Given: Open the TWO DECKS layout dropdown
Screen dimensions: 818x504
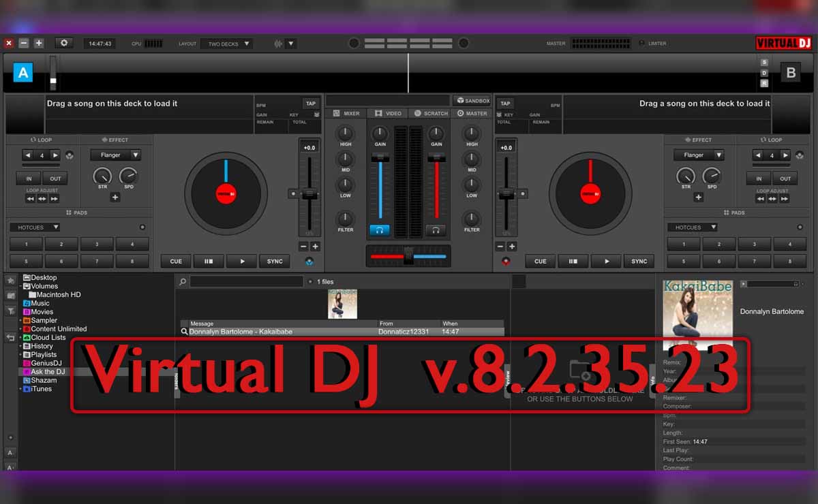Looking at the screenshot, I should [228, 43].
